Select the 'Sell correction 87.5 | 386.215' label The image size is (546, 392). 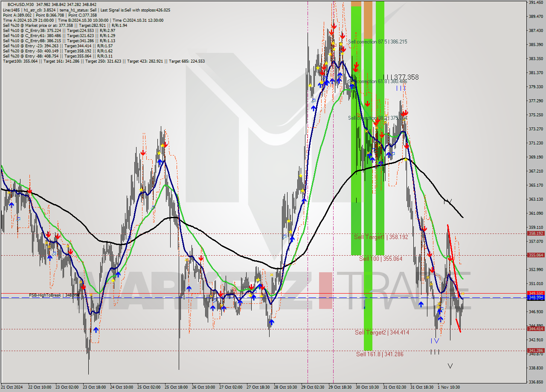coord(378,42)
